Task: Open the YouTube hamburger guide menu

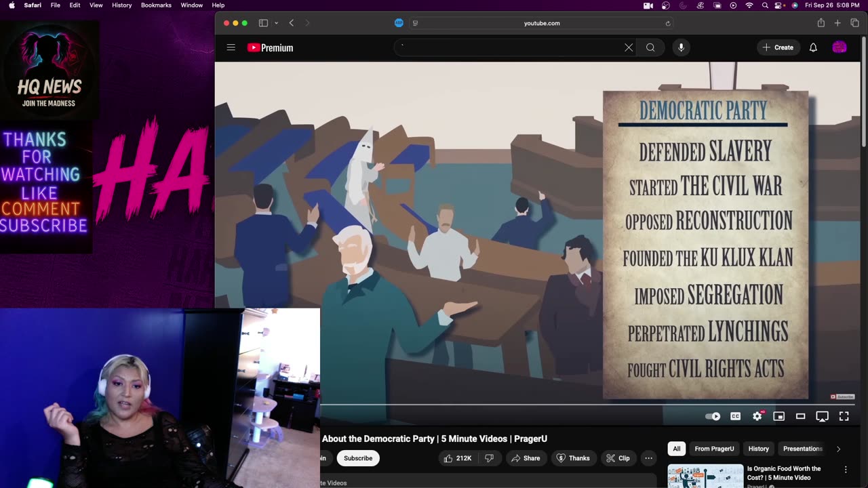Action: (x=231, y=47)
